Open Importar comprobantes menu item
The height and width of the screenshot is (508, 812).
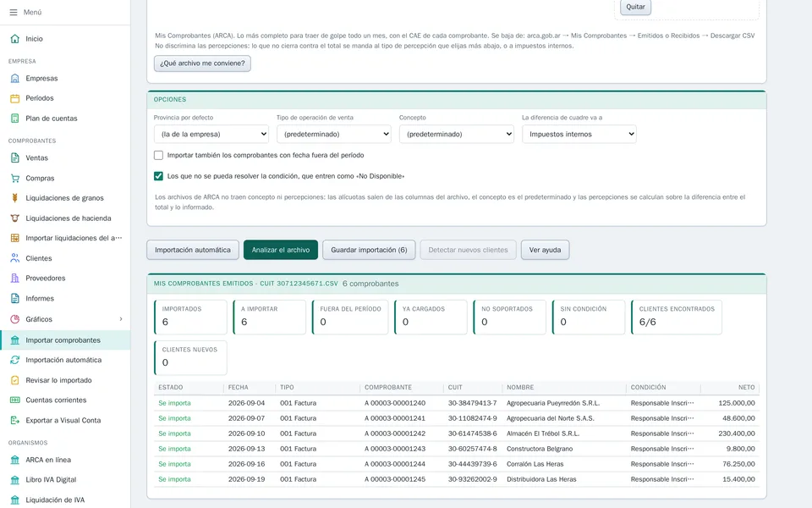tap(65, 340)
